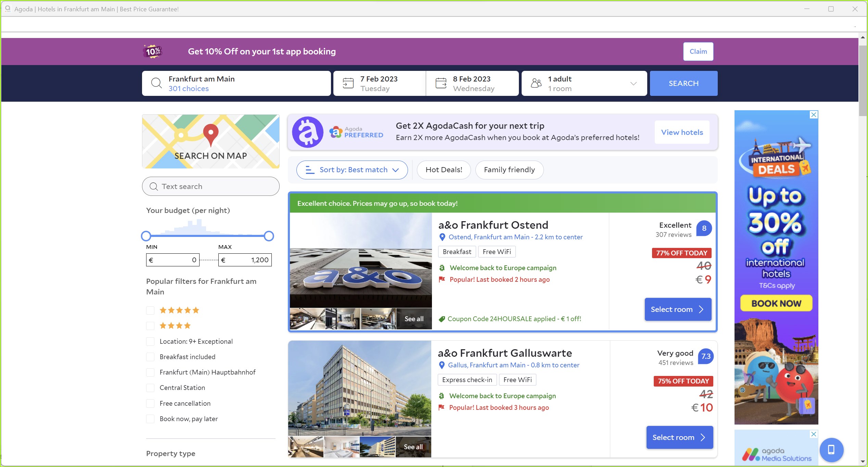This screenshot has width=868, height=467.
Task: Click the check-in calendar icon
Action: click(348, 83)
